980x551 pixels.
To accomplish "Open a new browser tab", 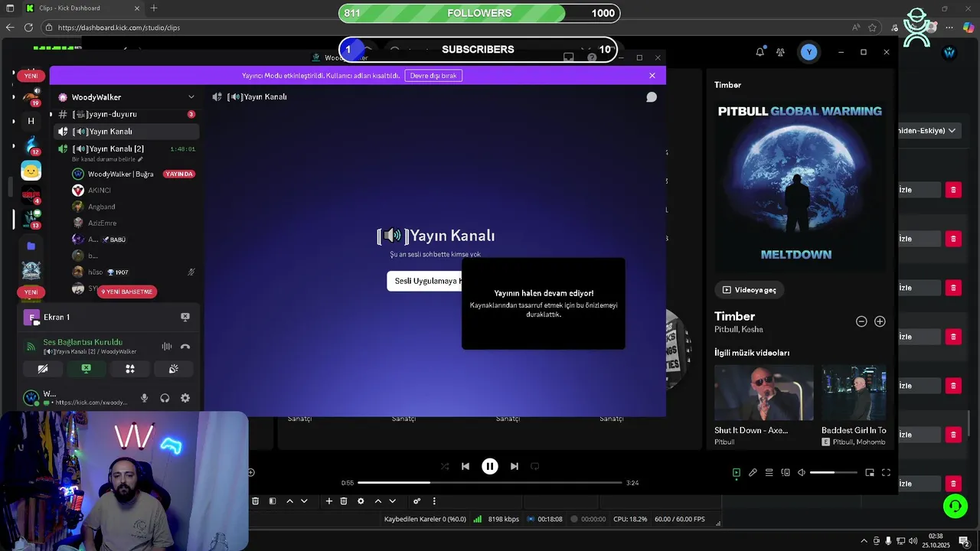I will click(154, 8).
